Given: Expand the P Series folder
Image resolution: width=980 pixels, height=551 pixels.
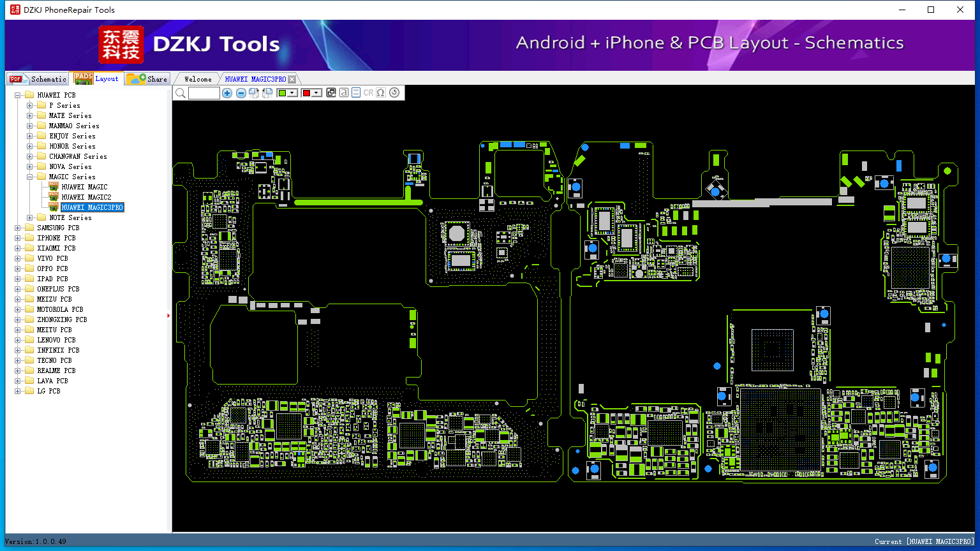Looking at the screenshot, I should (30, 105).
